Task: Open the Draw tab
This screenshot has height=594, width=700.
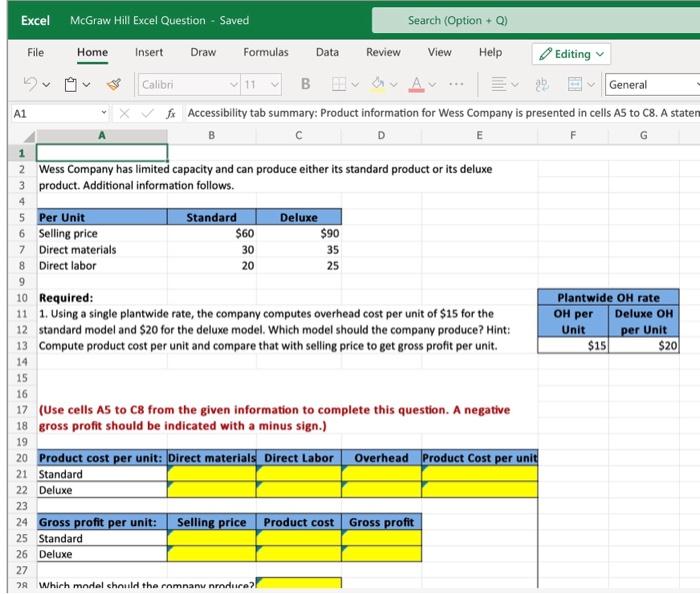Action: tap(203, 53)
